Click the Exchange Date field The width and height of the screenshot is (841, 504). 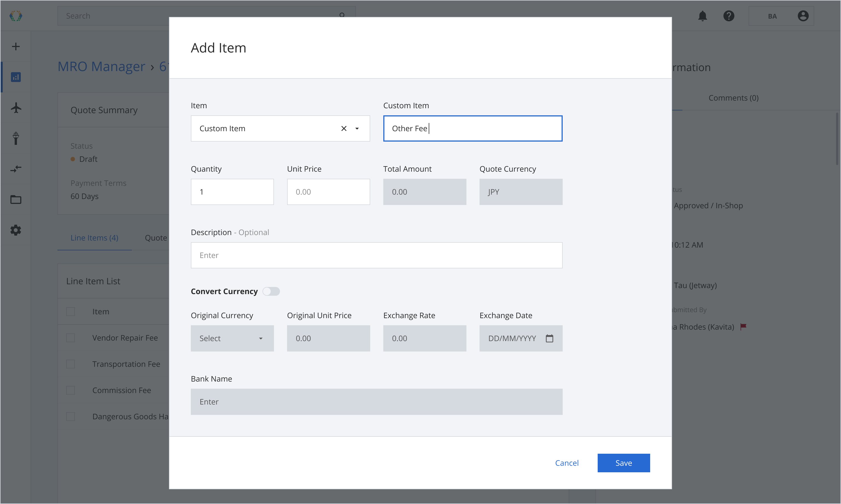point(521,338)
